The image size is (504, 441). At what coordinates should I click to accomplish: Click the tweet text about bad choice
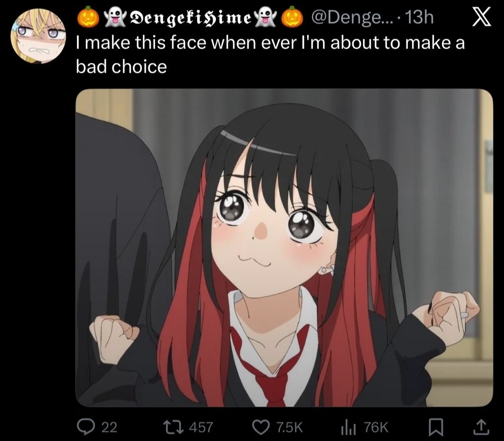270,55
